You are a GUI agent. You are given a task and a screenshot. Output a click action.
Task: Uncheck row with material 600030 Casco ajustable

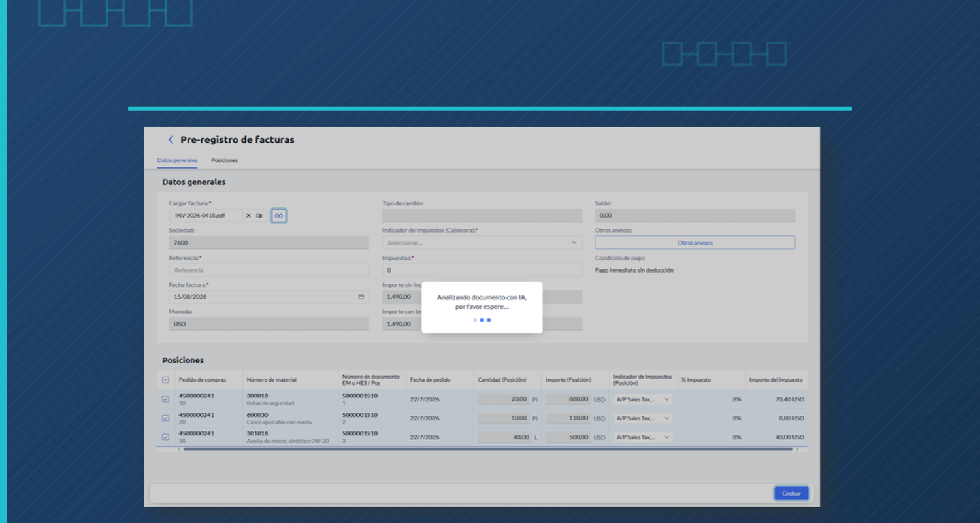pyautogui.click(x=165, y=418)
